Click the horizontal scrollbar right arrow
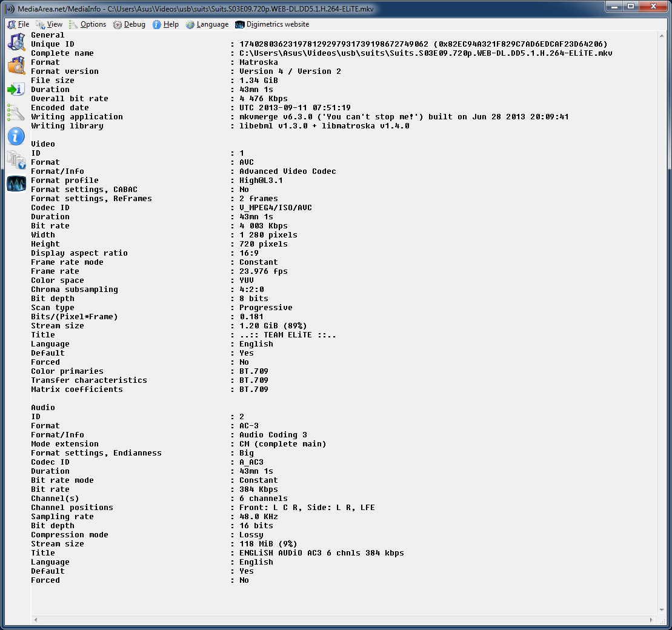Screen dimensions: 672x630 coord(651,620)
